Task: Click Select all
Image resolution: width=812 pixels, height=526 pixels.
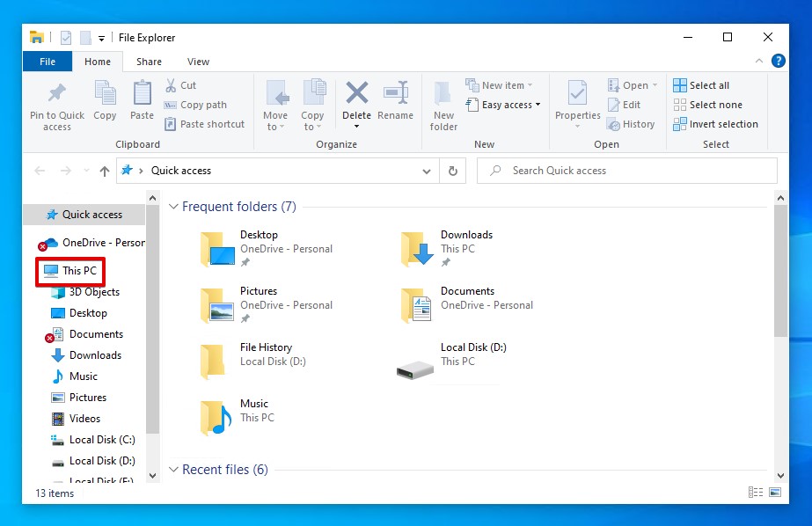Action: (701, 85)
